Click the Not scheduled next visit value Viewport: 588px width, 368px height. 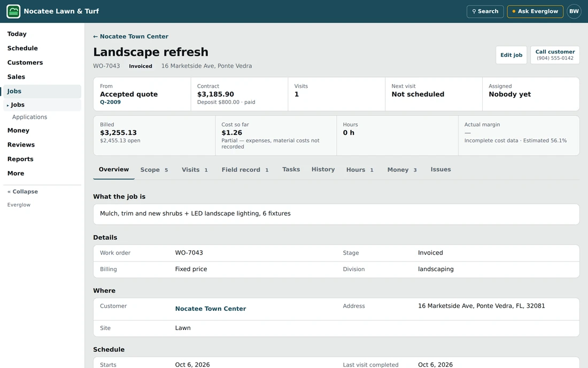click(x=418, y=94)
